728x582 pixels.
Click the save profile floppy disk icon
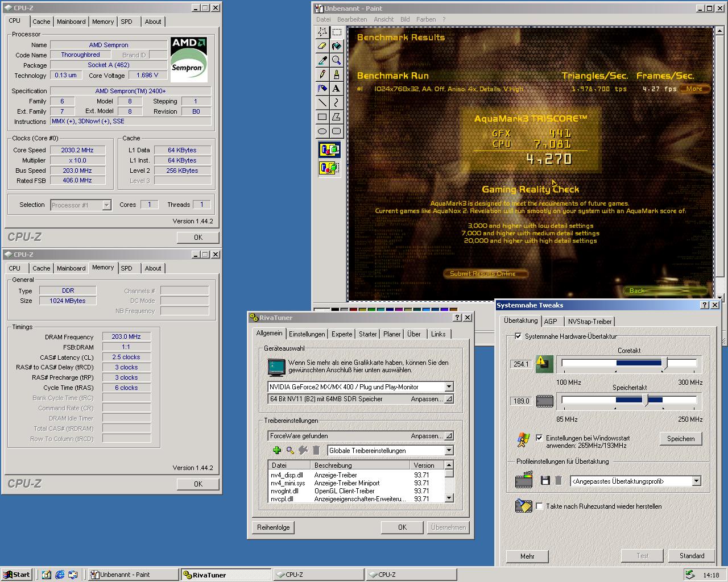click(x=545, y=481)
